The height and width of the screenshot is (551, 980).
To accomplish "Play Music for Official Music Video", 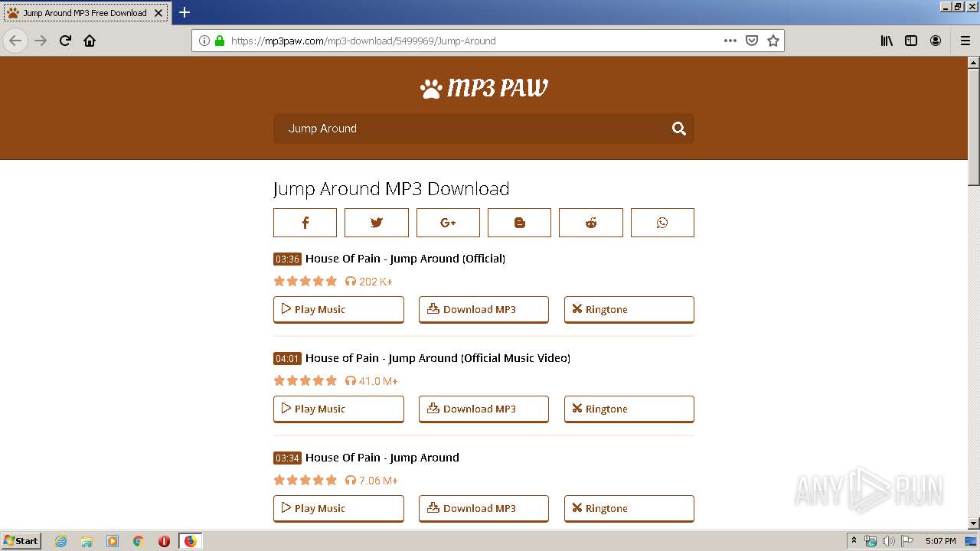I will point(338,409).
